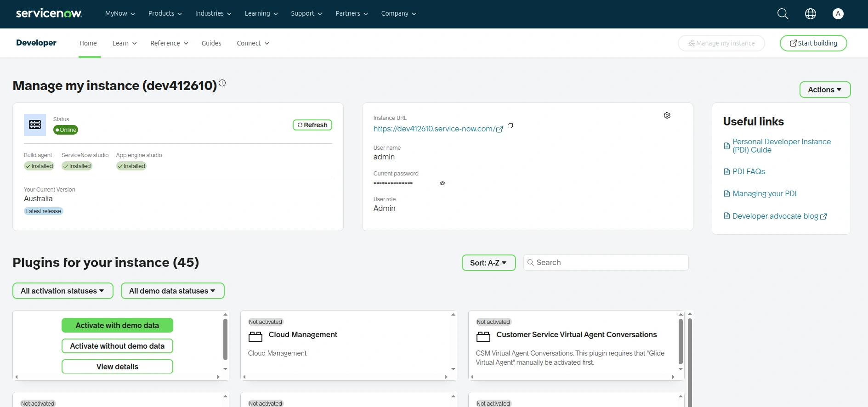This screenshot has width=868, height=407.
Task: Click Activate with demo data
Action: [x=117, y=325]
